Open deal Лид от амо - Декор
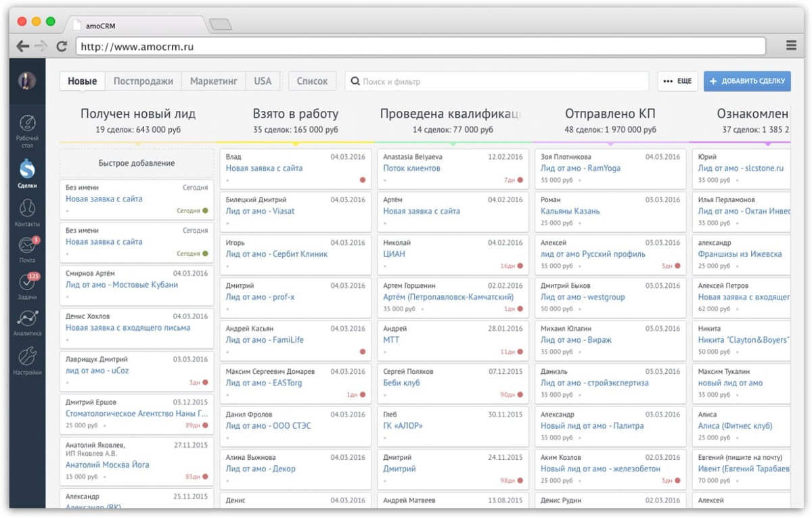812x518 pixels. 261,469
